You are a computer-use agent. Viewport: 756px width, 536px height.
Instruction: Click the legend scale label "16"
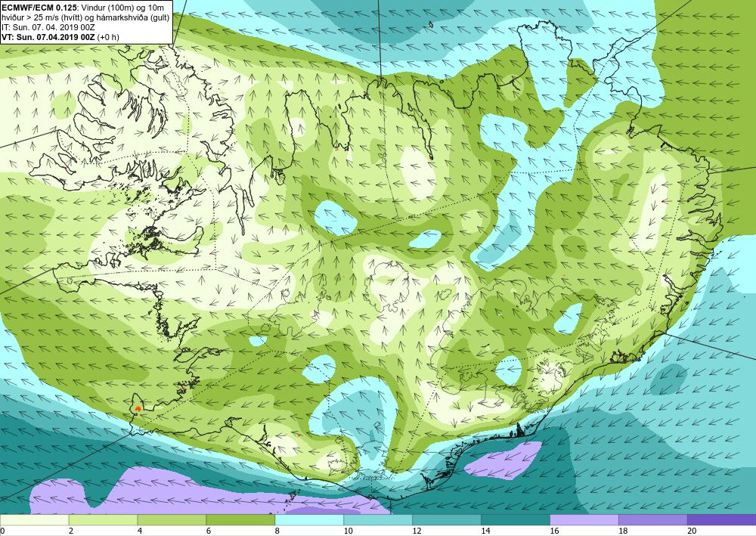tap(554, 531)
